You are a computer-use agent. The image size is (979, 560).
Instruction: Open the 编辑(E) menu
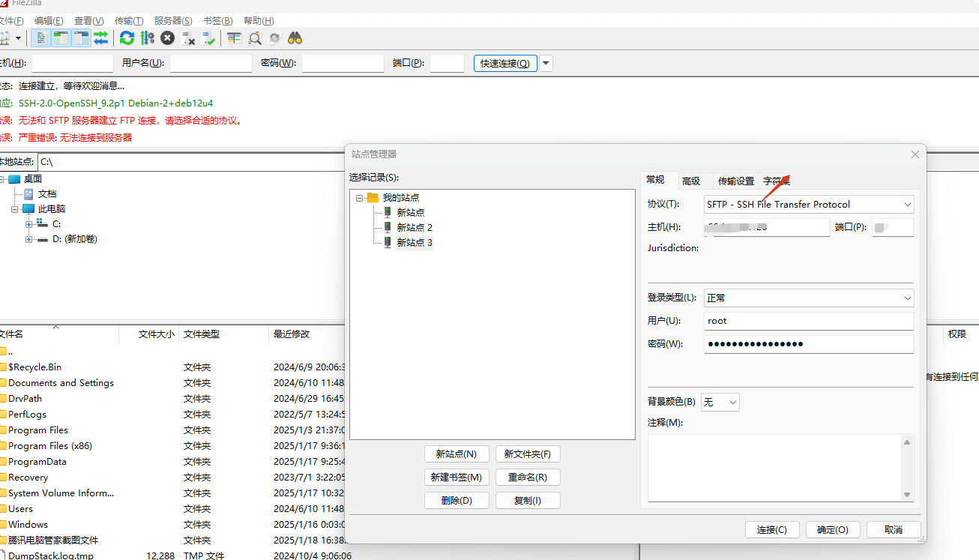pos(49,20)
